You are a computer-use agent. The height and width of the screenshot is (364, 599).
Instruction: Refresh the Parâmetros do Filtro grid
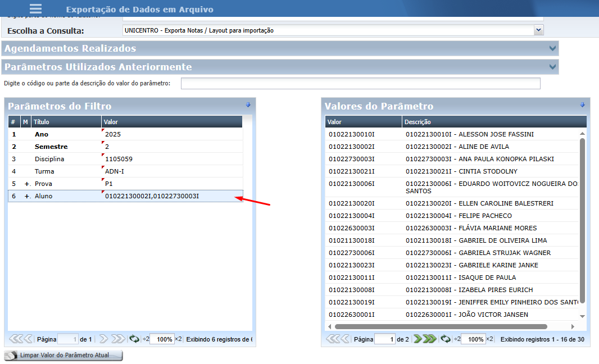tap(134, 339)
